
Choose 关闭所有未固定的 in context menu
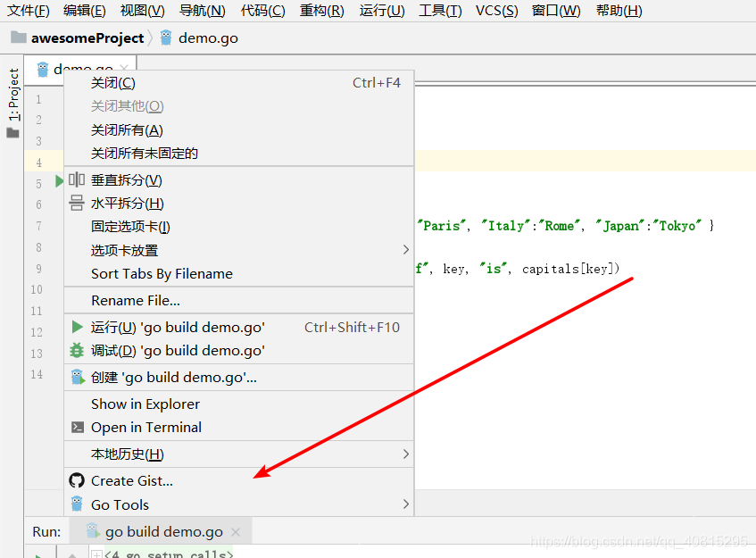coord(239,154)
